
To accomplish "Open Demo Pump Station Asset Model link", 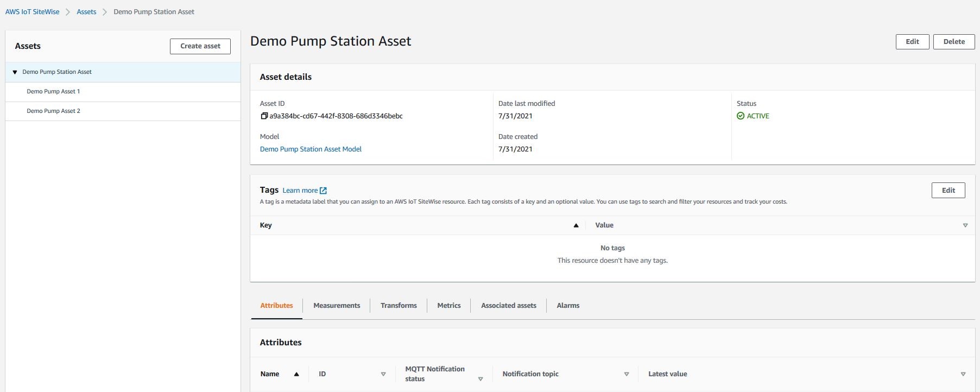I will pyautogui.click(x=311, y=149).
